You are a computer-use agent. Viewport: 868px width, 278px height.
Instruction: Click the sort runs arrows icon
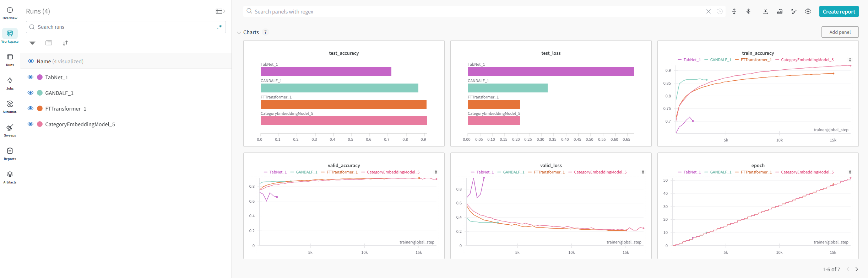coord(65,43)
